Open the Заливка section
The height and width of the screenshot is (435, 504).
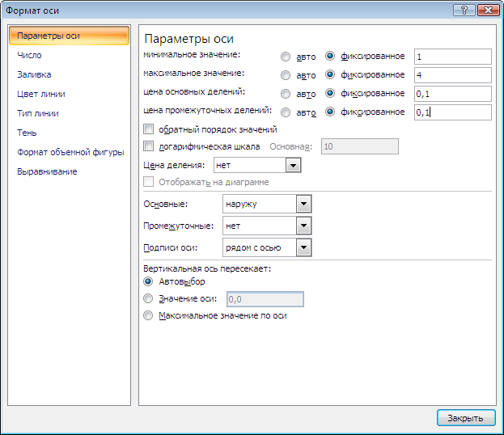pos(34,74)
